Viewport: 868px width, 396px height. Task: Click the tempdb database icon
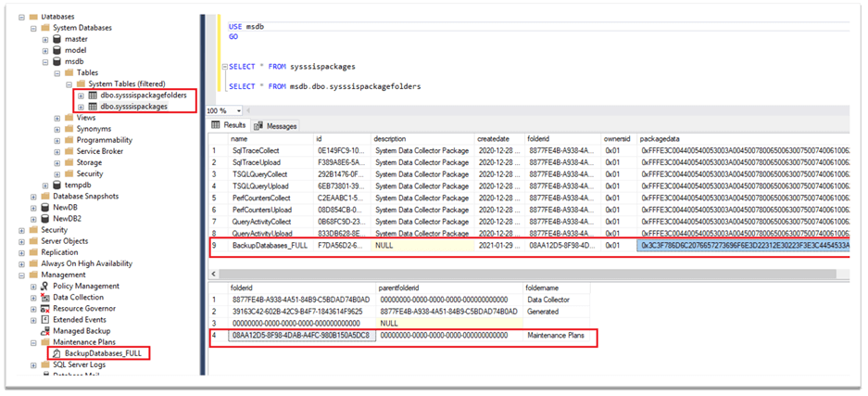pyautogui.click(x=57, y=185)
